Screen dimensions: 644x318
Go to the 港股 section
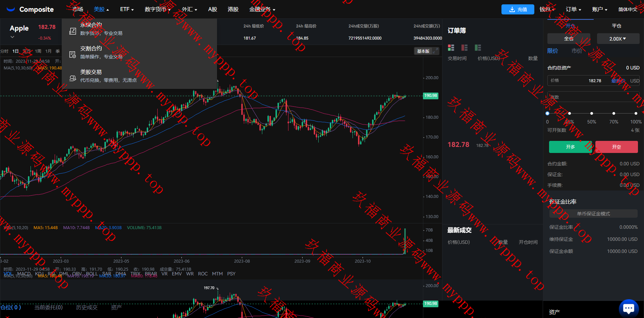click(233, 9)
